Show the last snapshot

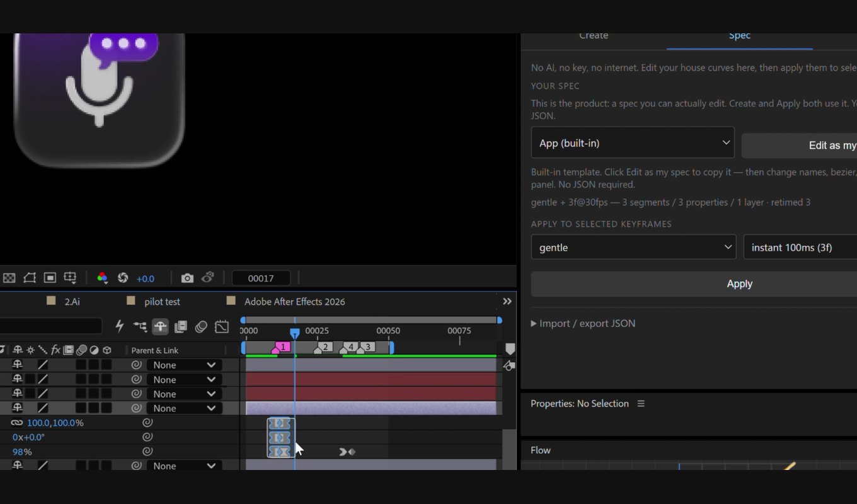point(207,278)
